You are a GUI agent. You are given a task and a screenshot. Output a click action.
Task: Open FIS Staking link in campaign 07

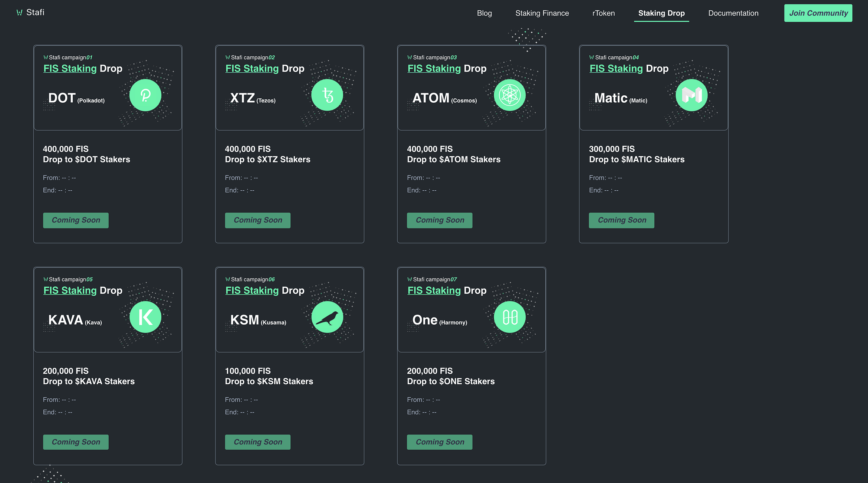(434, 290)
